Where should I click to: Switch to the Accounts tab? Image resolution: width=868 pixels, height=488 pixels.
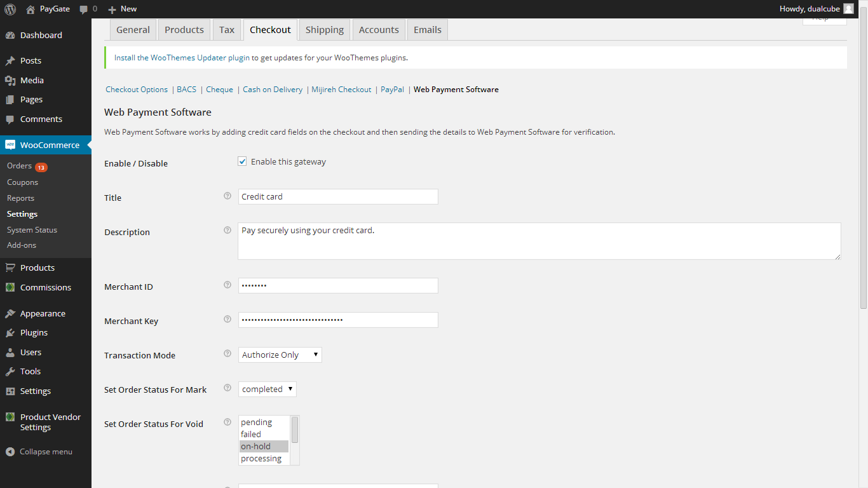point(379,30)
